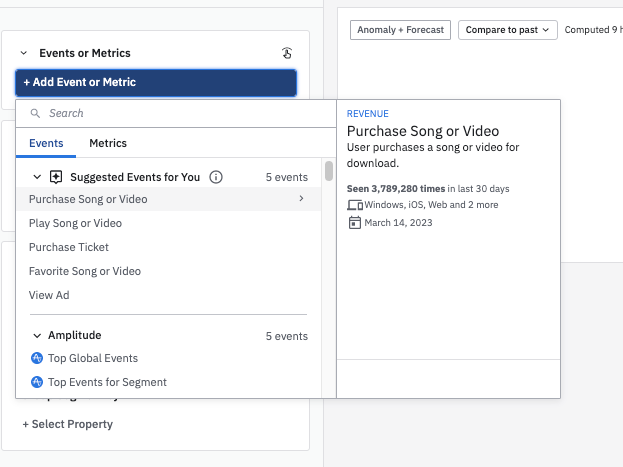Click the Suggested Events sparkle icon

[x=56, y=177]
